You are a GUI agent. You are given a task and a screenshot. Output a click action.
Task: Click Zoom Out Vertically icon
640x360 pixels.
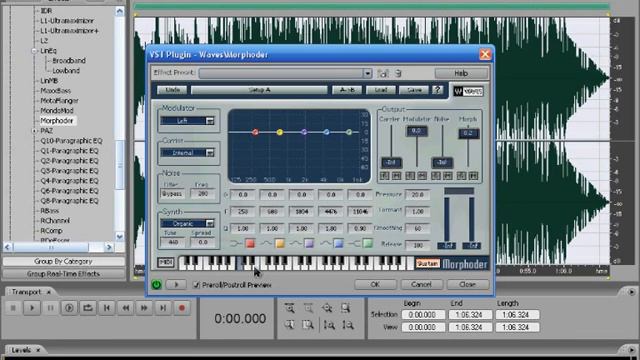[348, 325]
